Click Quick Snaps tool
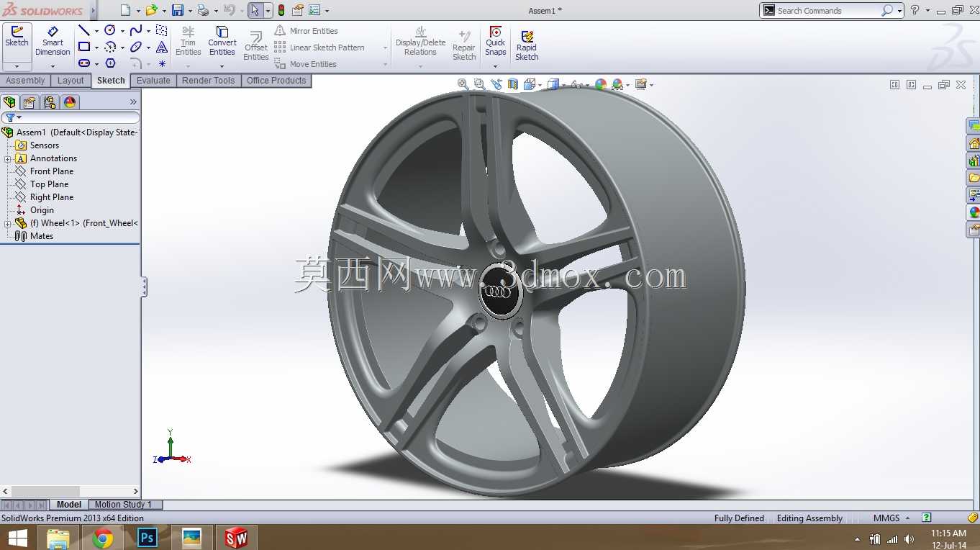 coord(496,41)
